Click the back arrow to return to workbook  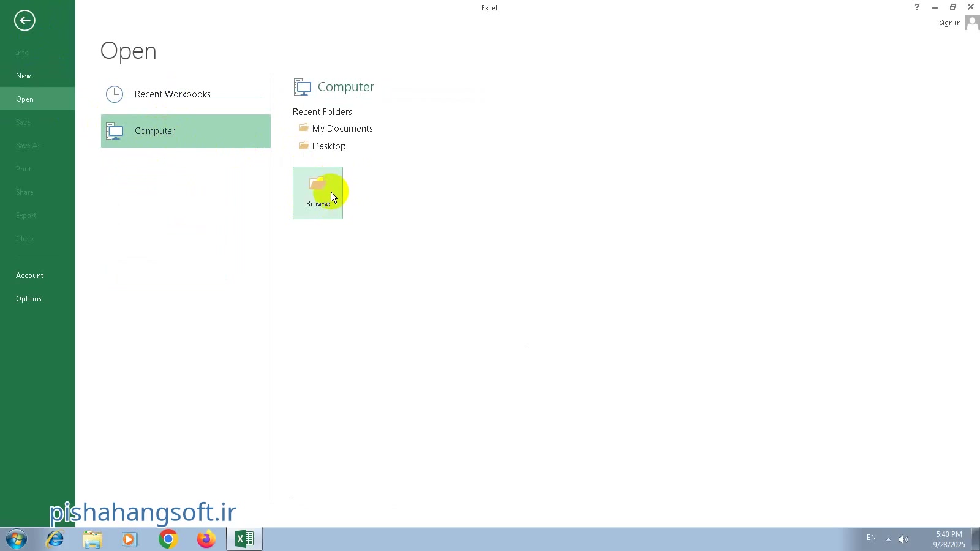[x=24, y=21]
